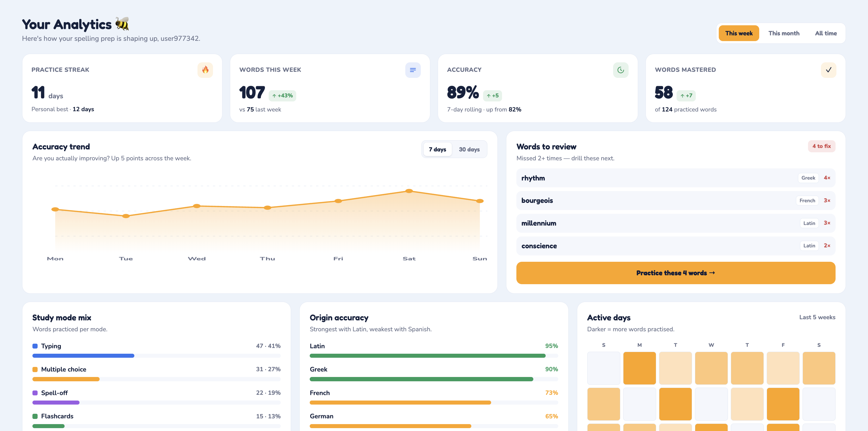
Task: Click the French origin accuracy bar
Action: (x=434, y=402)
